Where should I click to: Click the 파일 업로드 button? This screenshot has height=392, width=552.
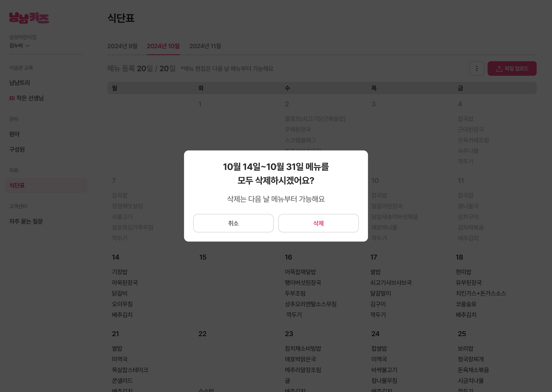coord(512,69)
